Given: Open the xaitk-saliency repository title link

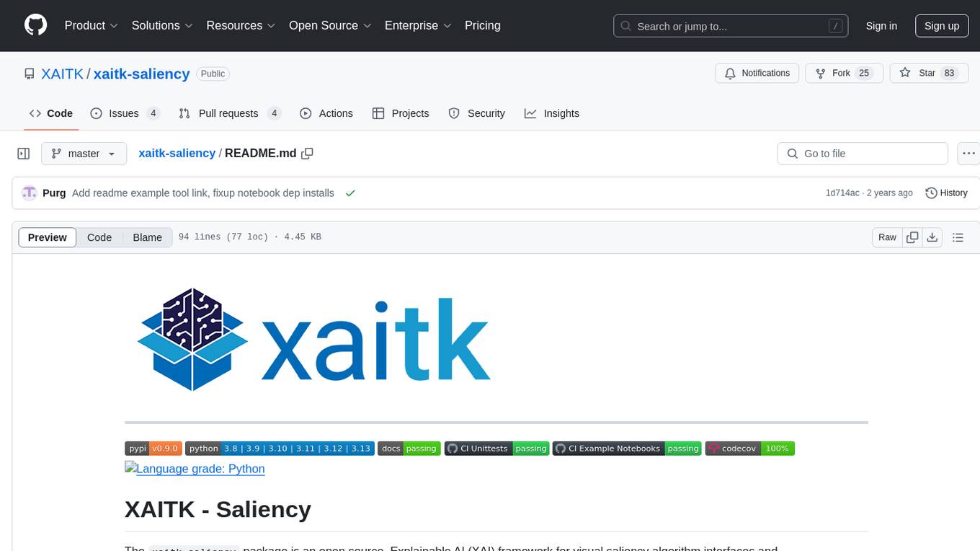Looking at the screenshot, I should click(x=142, y=74).
